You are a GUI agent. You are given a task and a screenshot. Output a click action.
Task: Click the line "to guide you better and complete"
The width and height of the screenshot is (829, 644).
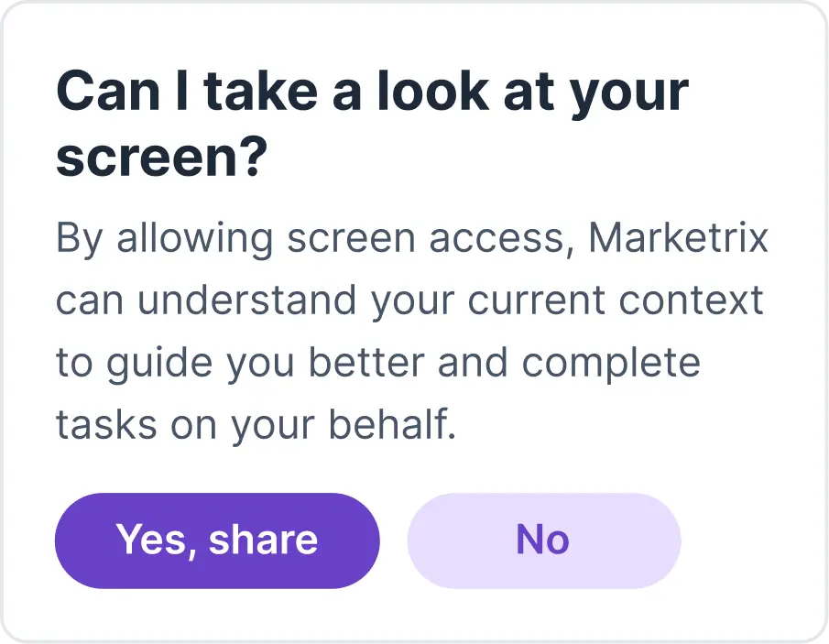point(377,363)
